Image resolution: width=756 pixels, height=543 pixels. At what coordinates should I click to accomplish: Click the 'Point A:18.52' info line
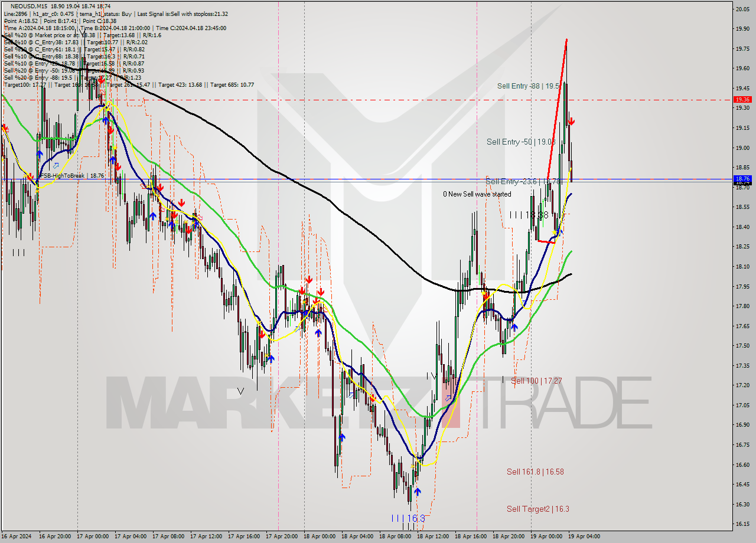coord(60,21)
